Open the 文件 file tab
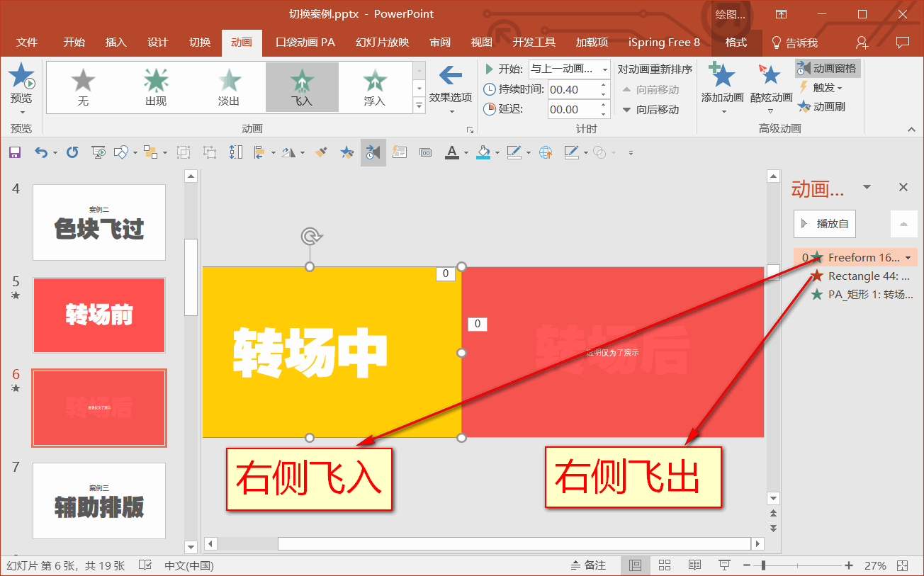The image size is (924, 576). [27, 43]
